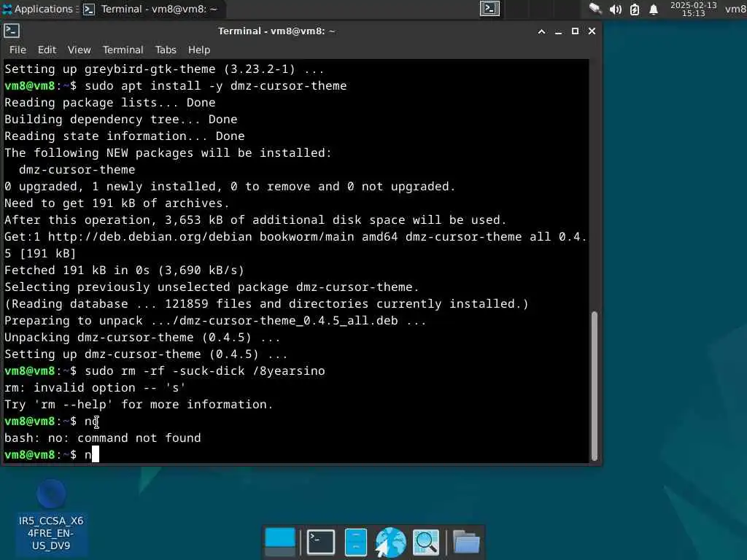Image resolution: width=747 pixels, height=560 pixels.
Task: Click the date and time clock
Action: [x=693, y=9]
